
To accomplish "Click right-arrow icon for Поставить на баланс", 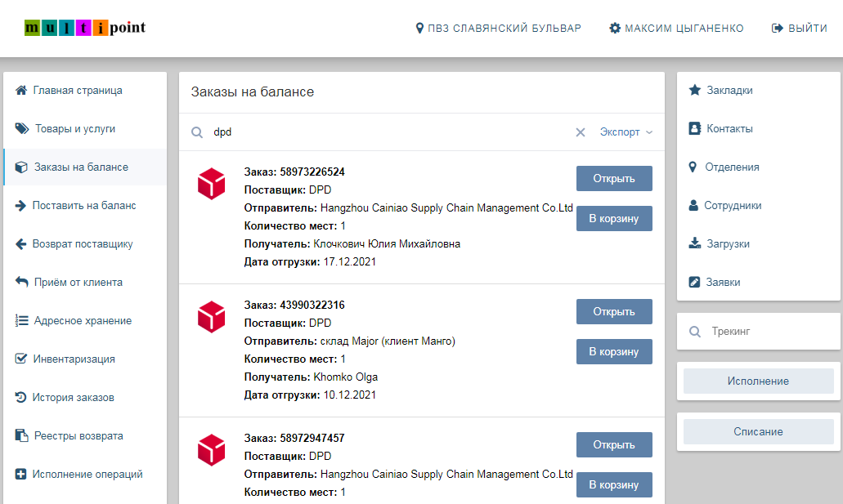I will [20, 205].
